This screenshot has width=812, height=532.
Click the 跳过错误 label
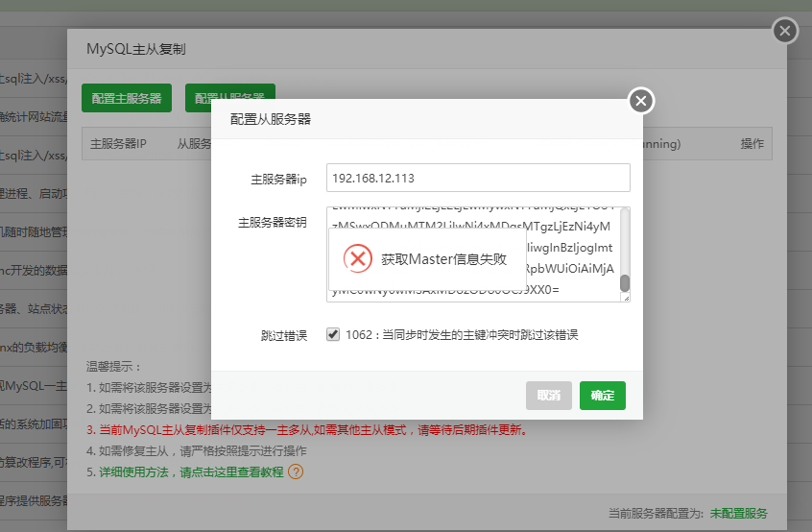[284, 336]
